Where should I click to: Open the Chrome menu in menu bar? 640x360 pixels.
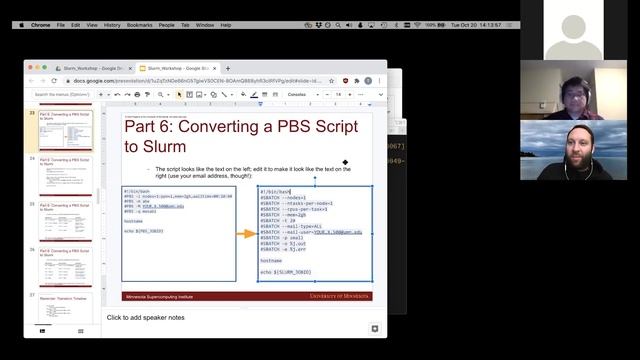pyautogui.click(x=41, y=25)
